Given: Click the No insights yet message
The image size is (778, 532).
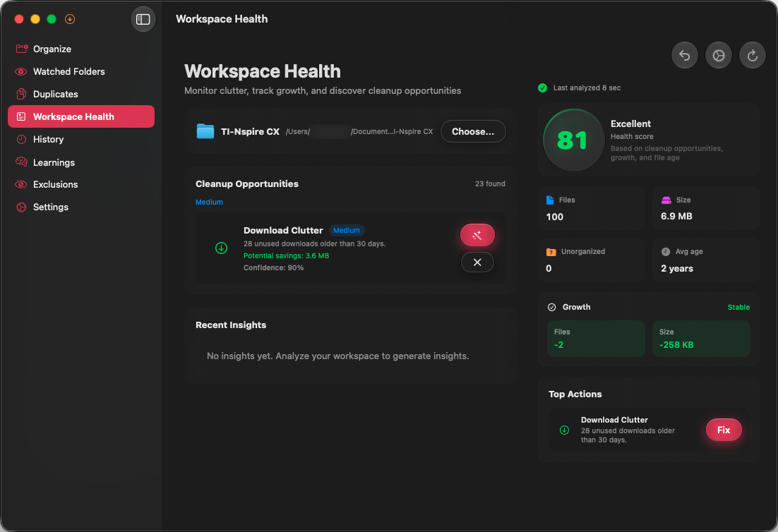Looking at the screenshot, I should pyautogui.click(x=338, y=356).
